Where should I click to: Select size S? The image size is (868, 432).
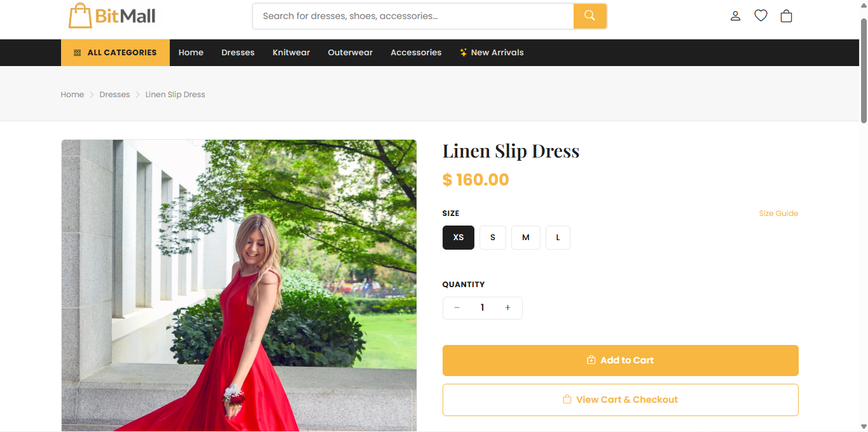(x=493, y=238)
